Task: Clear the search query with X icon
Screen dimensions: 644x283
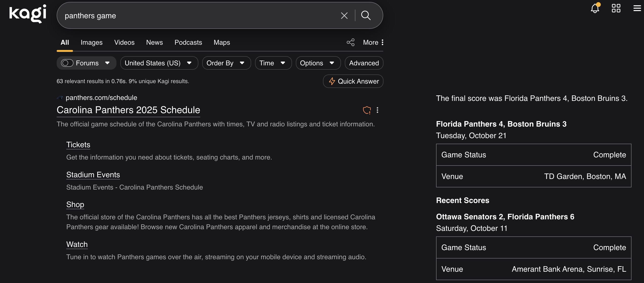Action: (x=344, y=16)
